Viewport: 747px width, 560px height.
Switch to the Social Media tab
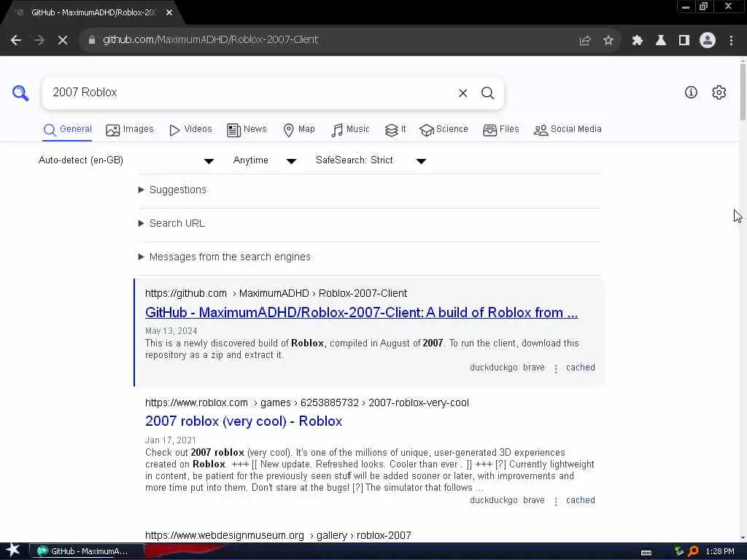tap(568, 130)
